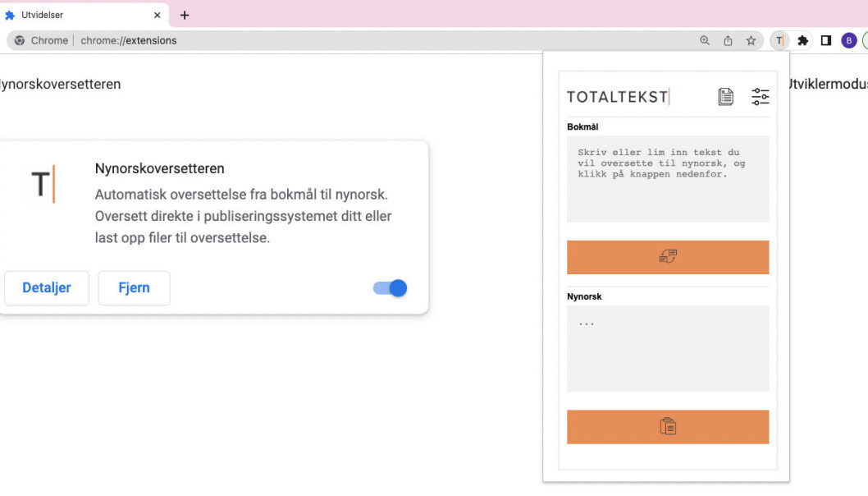Click the Nynorsk label

[x=584, y=296]
